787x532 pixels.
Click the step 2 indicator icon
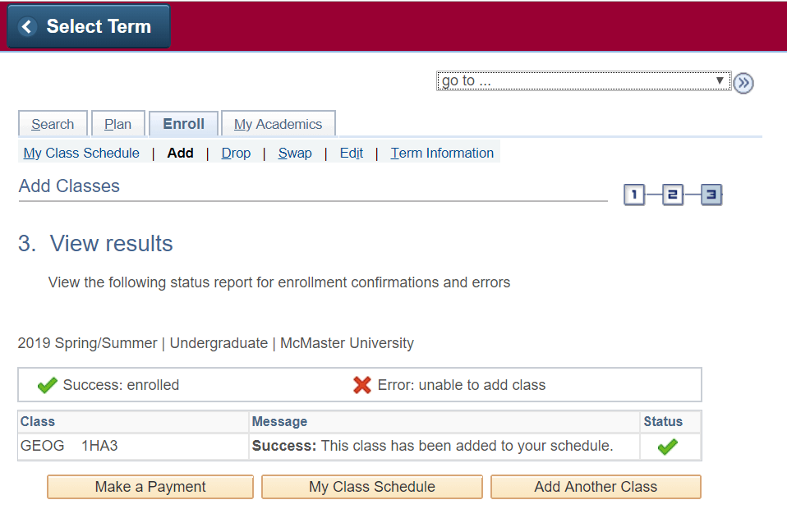673,195
